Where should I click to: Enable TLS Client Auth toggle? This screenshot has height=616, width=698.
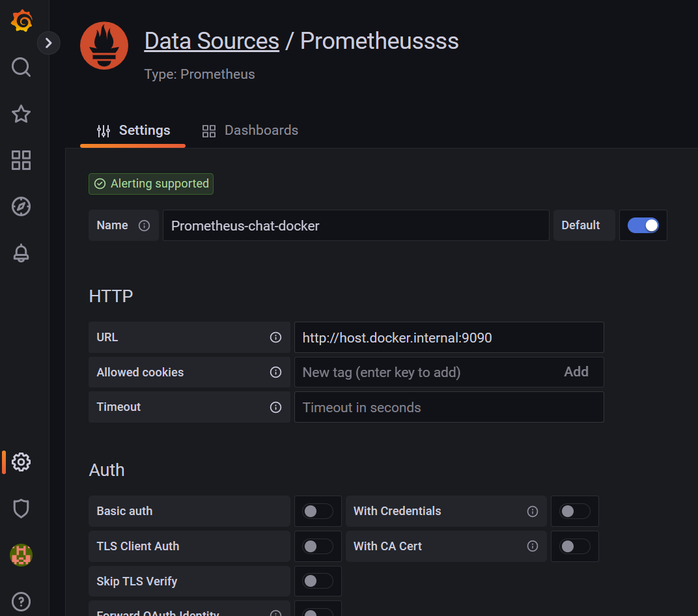click(x=318, y=546)
